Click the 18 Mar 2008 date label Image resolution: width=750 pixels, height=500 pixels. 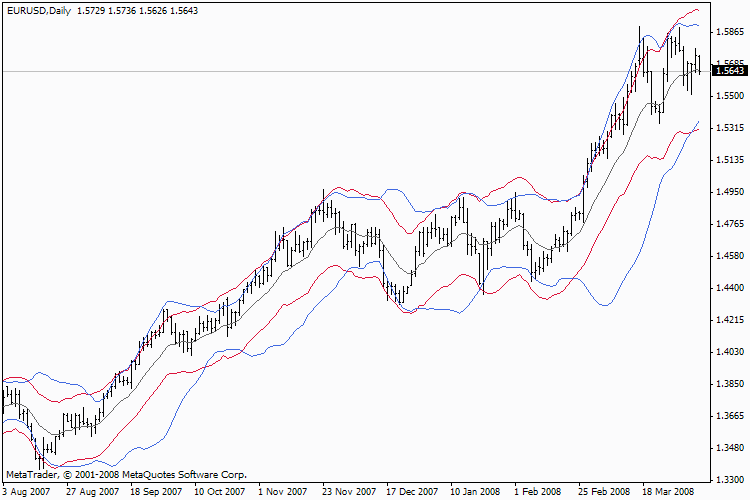[668, 491]
